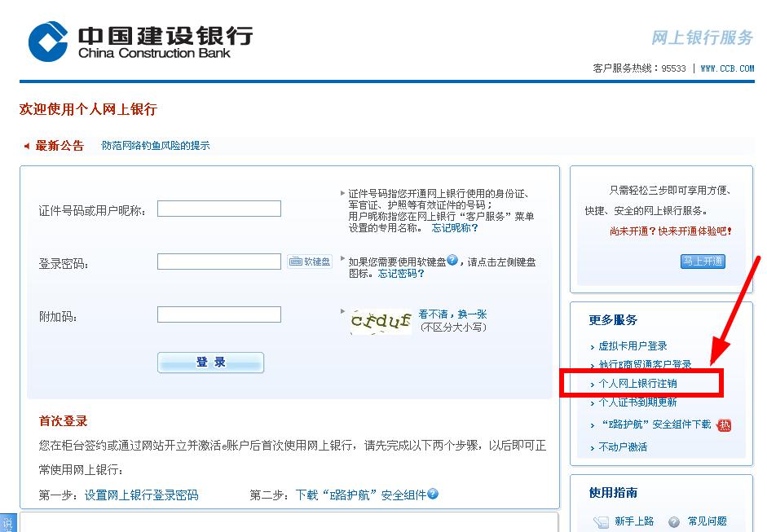Click the captcha image crduf
Screen dimensions: 767x532
point(381,321)
